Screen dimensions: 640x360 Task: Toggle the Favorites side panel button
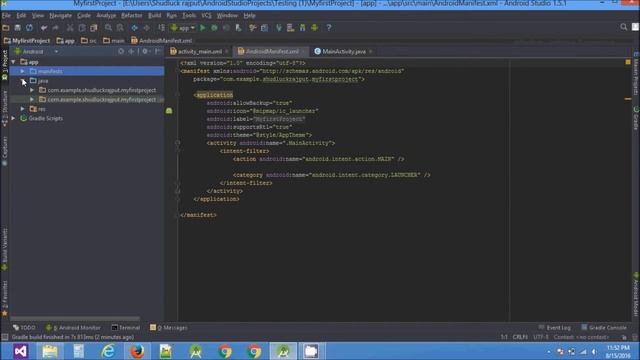tap(5, 298)
